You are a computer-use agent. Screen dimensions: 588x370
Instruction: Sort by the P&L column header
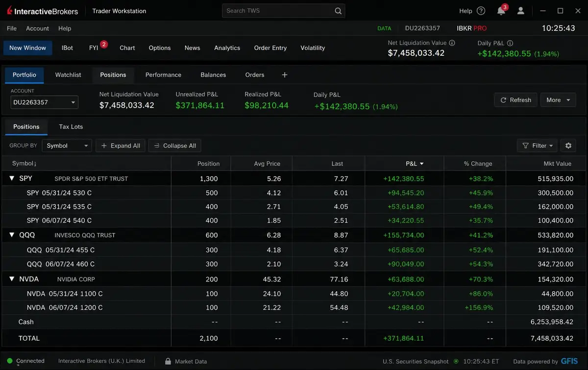(415, 163)
